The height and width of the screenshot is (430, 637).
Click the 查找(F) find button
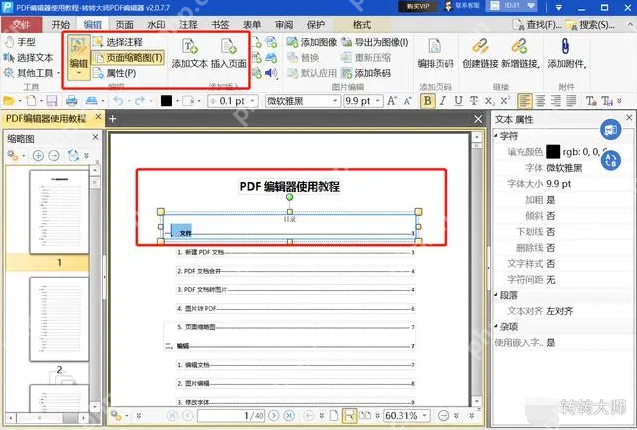point(537,25)
